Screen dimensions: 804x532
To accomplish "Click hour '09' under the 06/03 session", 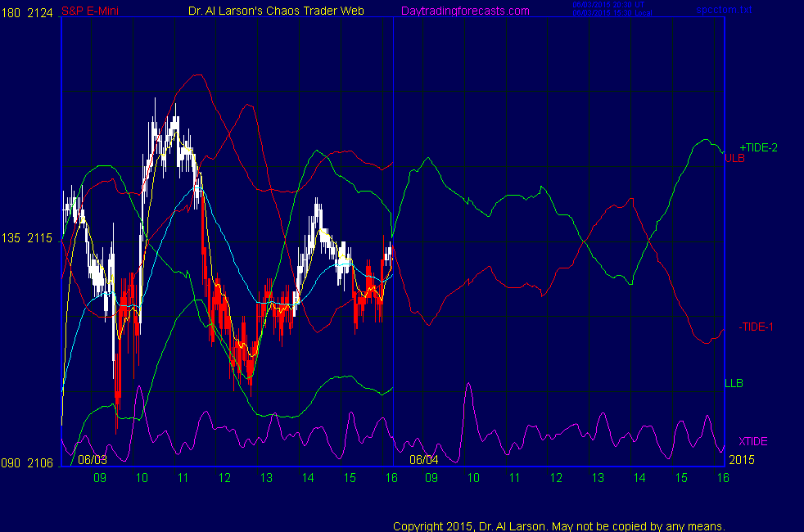I will pyautogui.click(x=100, y=478).
